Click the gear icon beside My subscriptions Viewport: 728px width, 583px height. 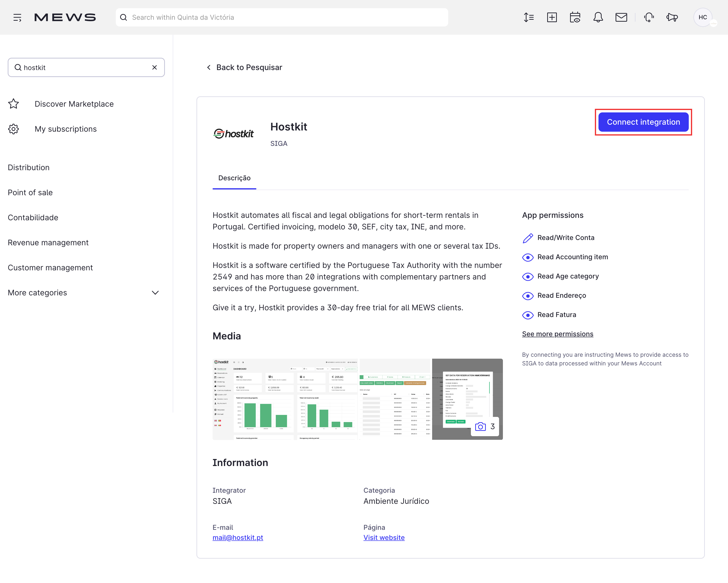tap(13, 129)
